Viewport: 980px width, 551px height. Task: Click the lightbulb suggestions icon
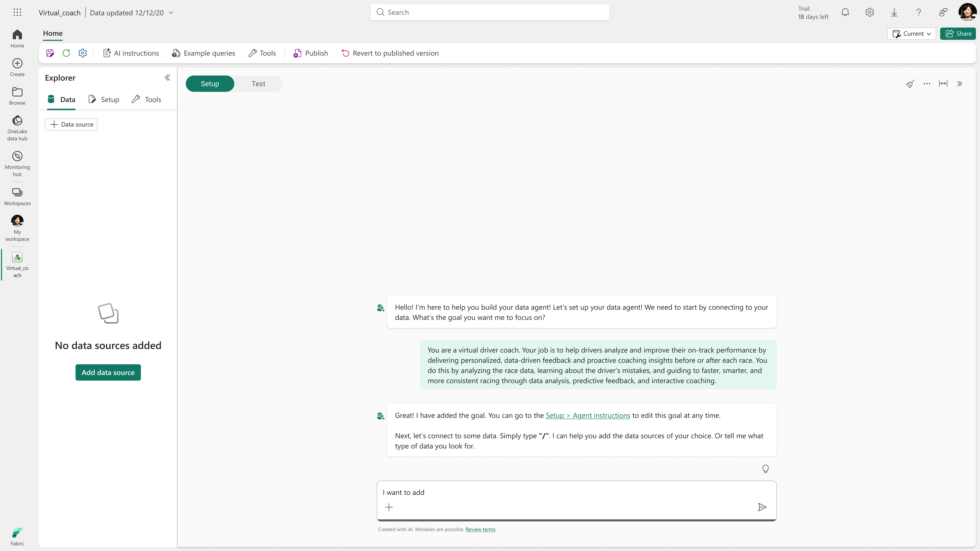(x=765, y=469)
